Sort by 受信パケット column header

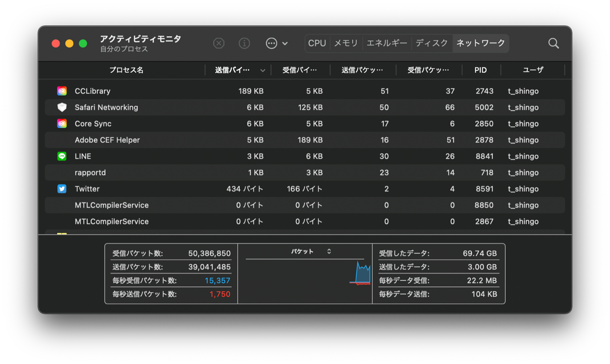point(428,70)
